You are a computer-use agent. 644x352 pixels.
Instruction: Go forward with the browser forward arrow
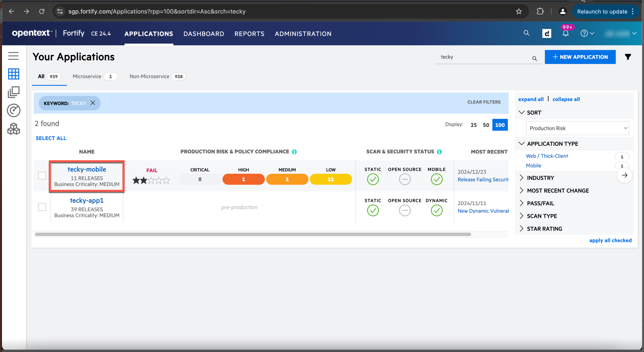26,11
